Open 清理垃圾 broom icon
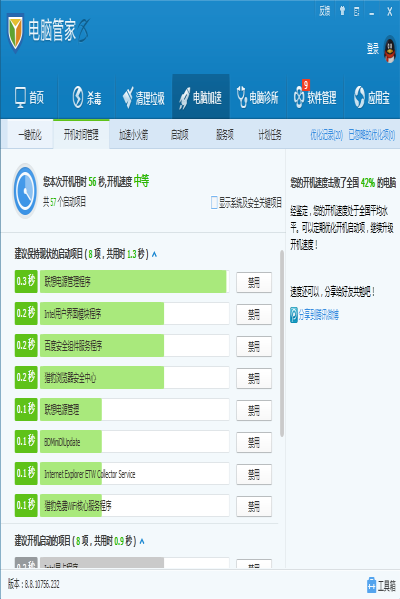The width and height of the screenshot is (400, 599). pyautogui.click(x=128, y=98)
